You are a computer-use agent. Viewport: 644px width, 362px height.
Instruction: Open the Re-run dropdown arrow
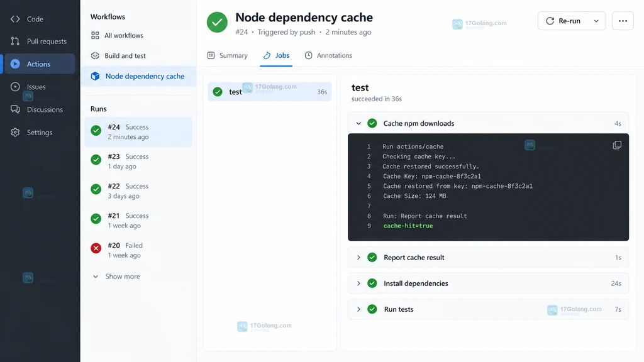click(x=596, y=21)
